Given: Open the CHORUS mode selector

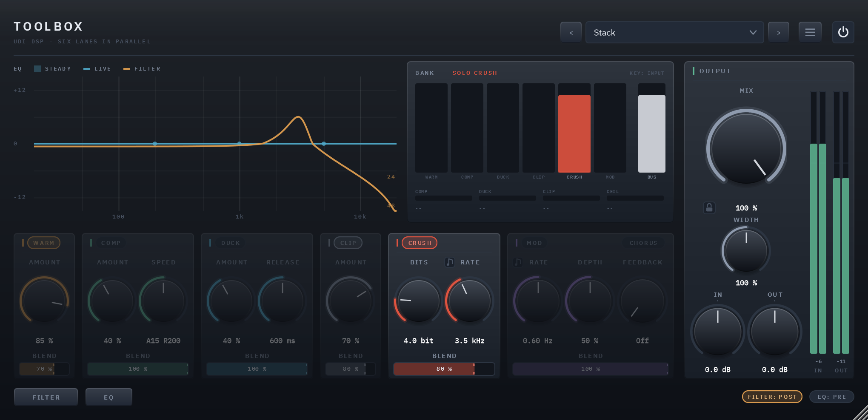Looking at the screenshot, I should coord(643,243).
